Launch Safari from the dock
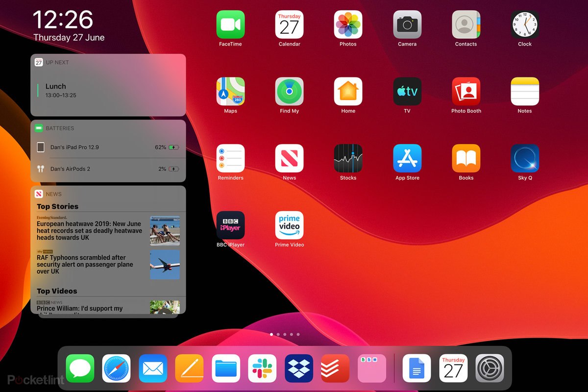 coord(117,368)
